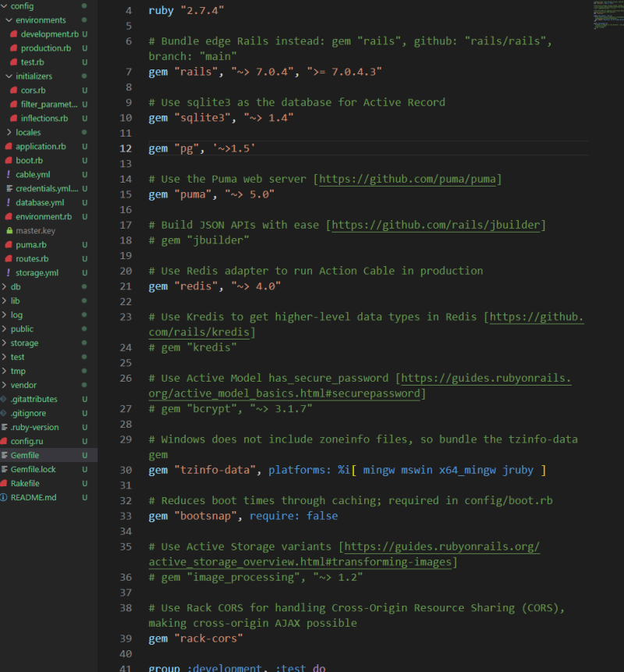Open database.yml from the file tree
Screen dimensions: 624x672
tap(40, 202)
